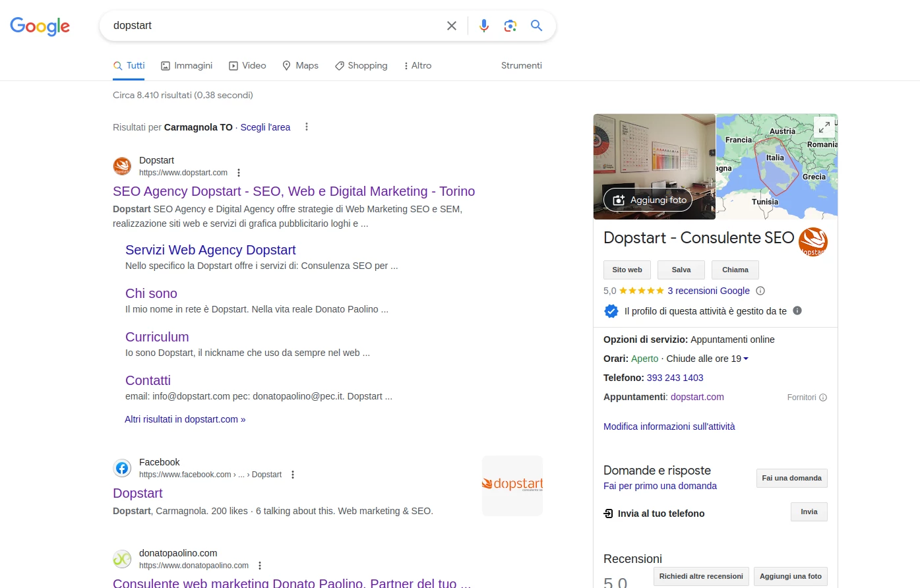The height and width of the screenshot is (588, 920).
Task: Click Aggiungi foto button on office photo
Action: pos(648,200)
